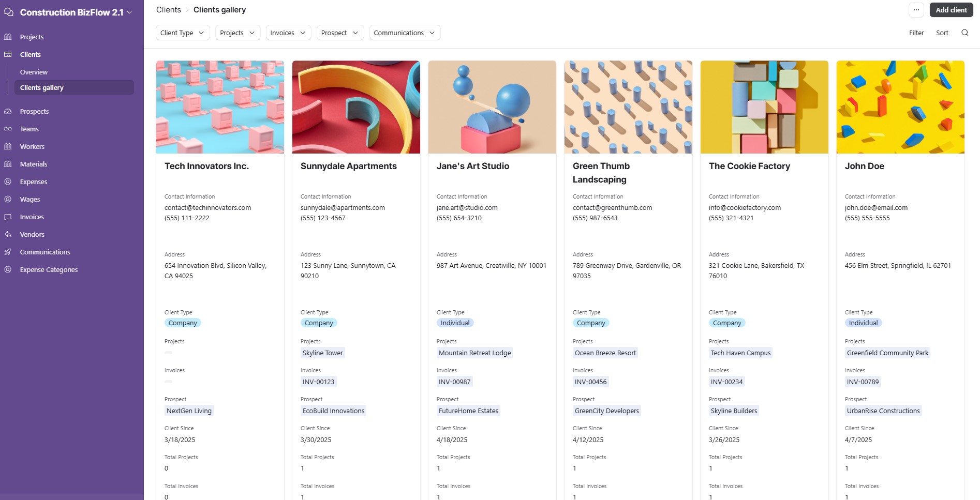The height and width of the screenshot is (500, 980).
Task: Expand the Communications filter dropdown
Action: click(404, 33)
